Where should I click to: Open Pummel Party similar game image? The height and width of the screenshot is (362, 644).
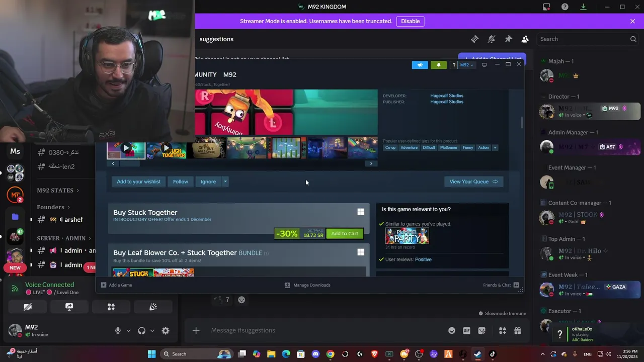point(407,236)
